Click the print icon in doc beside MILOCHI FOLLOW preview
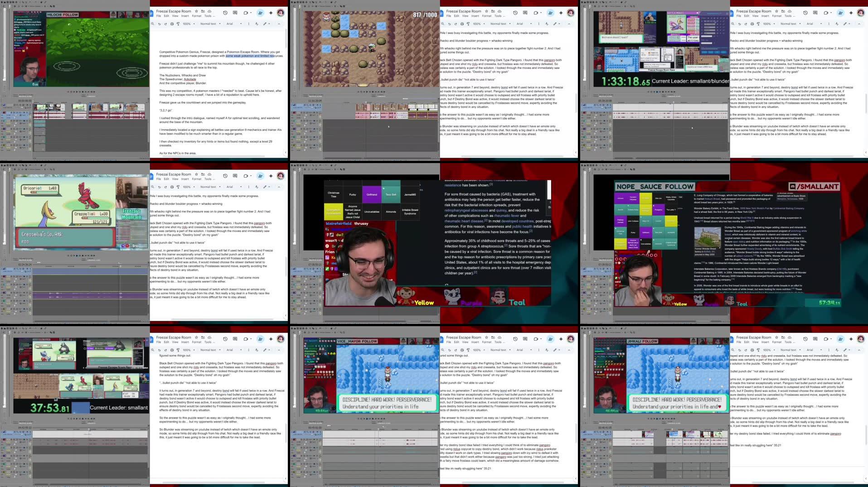Image resolution: width=868 pixels, height=487 pixels. pyautogui.click(x=172, y=24)
